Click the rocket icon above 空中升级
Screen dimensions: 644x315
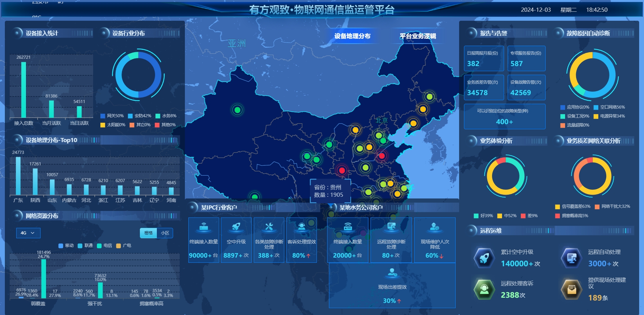[236, 227]
